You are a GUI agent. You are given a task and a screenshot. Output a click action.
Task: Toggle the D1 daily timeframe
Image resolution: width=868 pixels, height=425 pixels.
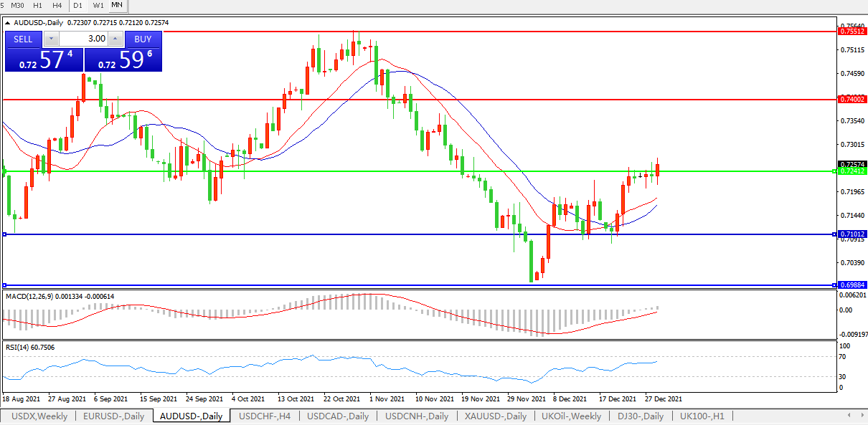(x=79, y=5)
